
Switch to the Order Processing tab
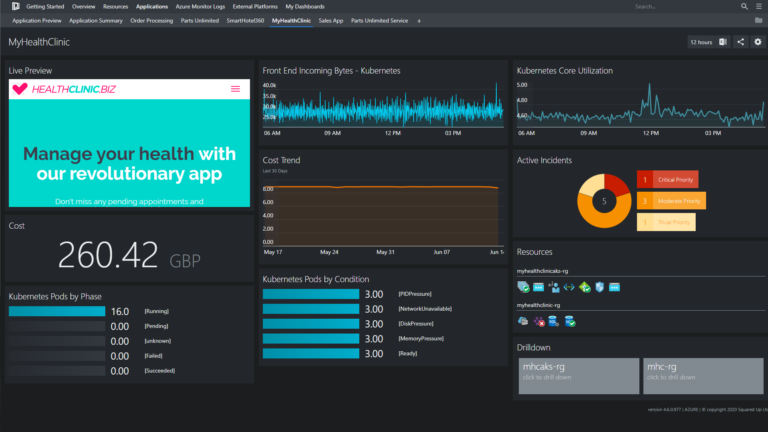tap(152, 21)
